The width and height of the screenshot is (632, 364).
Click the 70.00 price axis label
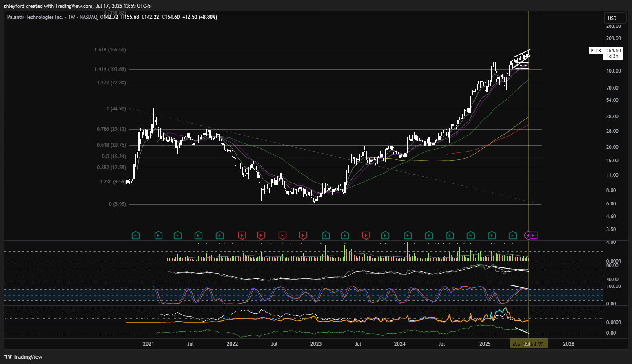612,88
